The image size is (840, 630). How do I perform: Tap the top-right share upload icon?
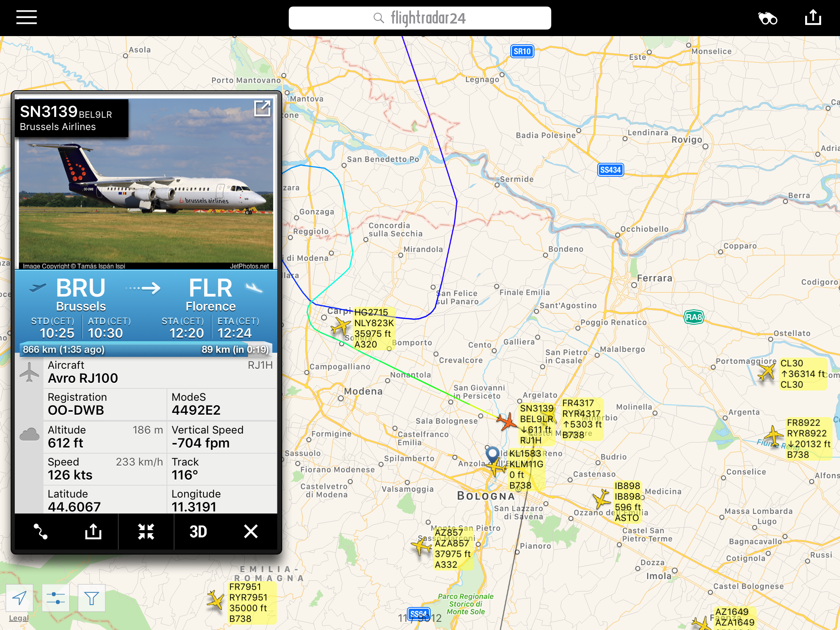813,18
